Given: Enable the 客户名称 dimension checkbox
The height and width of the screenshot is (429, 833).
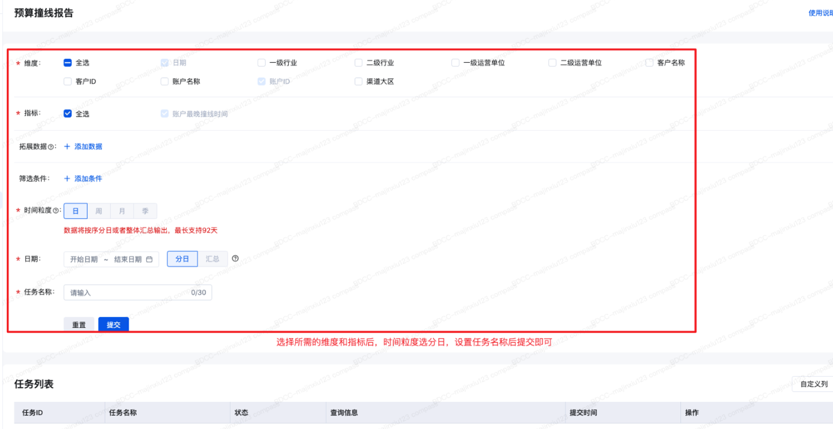Looking at the screenshot, I should (649, 63).
